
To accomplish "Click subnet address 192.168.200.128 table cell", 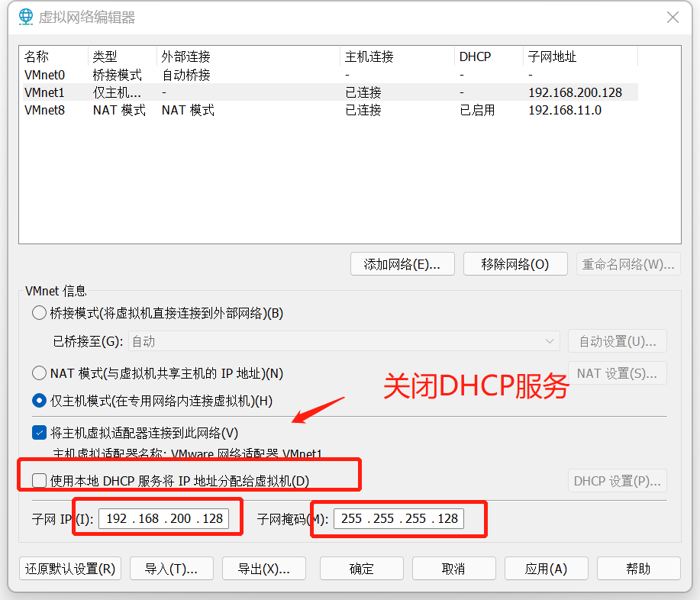I will [576, 92].
